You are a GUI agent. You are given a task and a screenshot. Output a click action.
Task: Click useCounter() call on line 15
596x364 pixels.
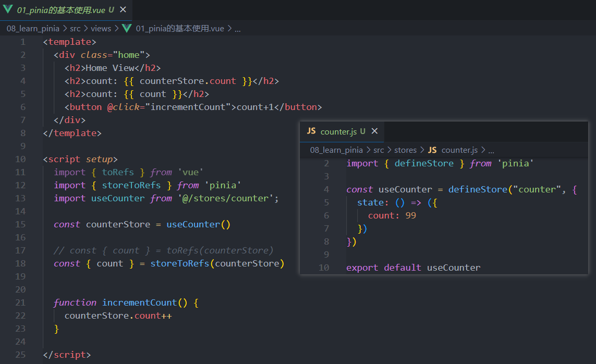pyautogui.click(x=199, y=224)
